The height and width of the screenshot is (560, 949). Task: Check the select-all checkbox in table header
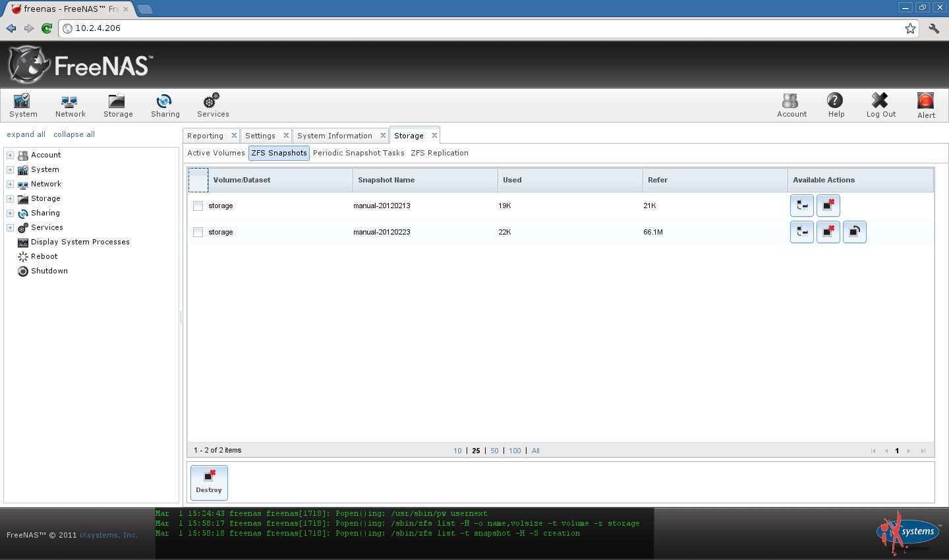[x=198, y=179]
